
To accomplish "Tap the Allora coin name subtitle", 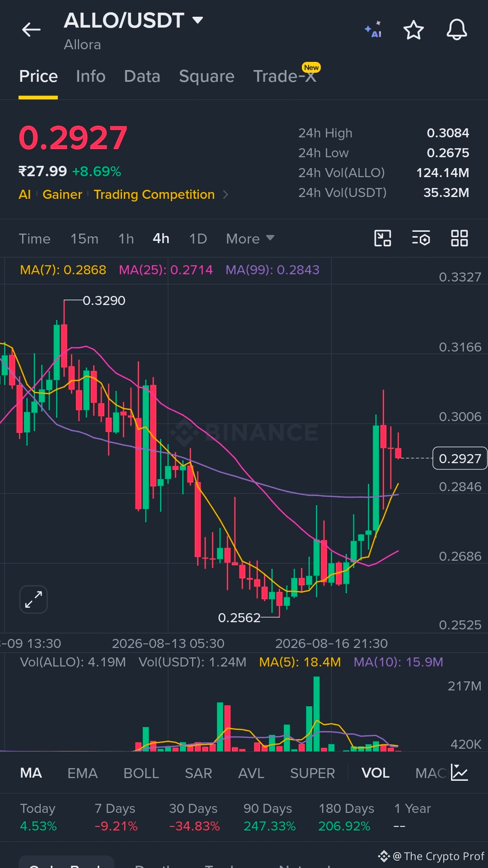I will [82, 45].
